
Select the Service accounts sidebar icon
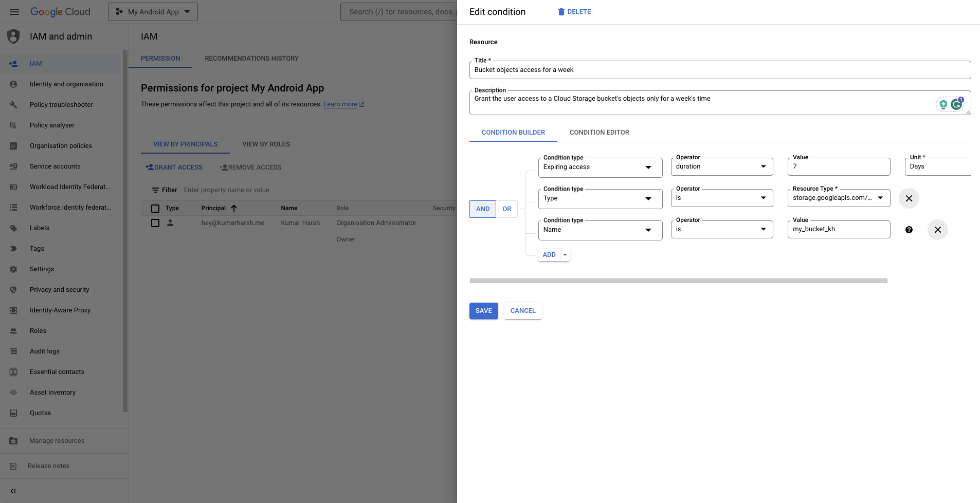(x=14, y=166)
